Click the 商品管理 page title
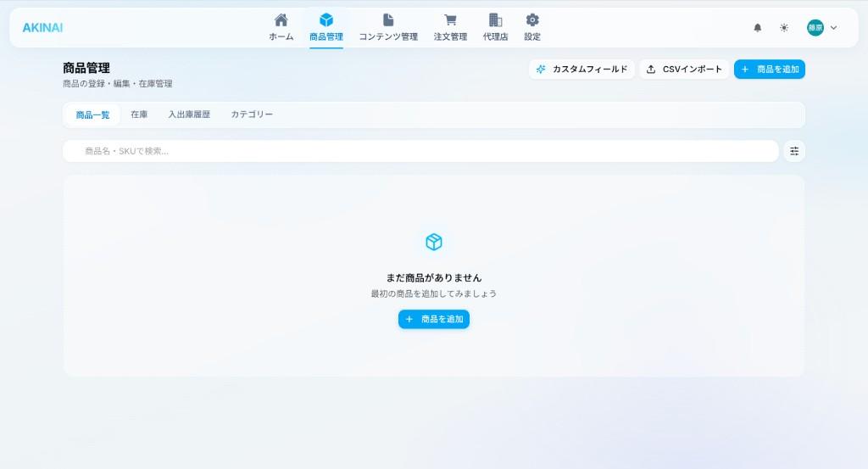The height and width of the screenshot is (469, 868). [86, 68]
